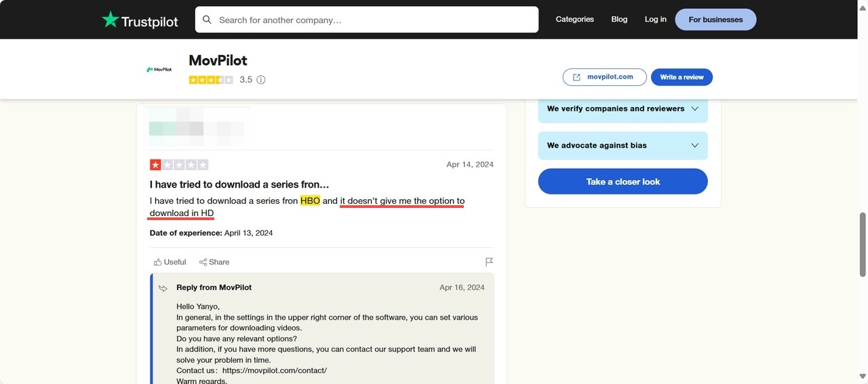Expand We verify companies and reviewers
868x384 pixels.
(623, 108)
